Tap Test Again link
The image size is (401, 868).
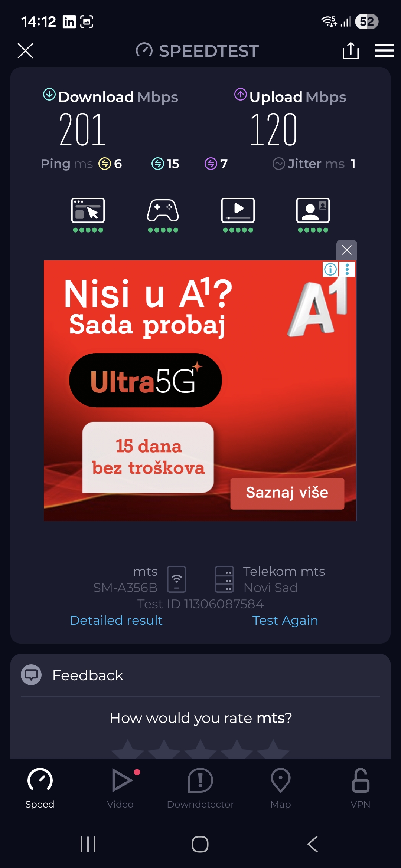point(285,620)
